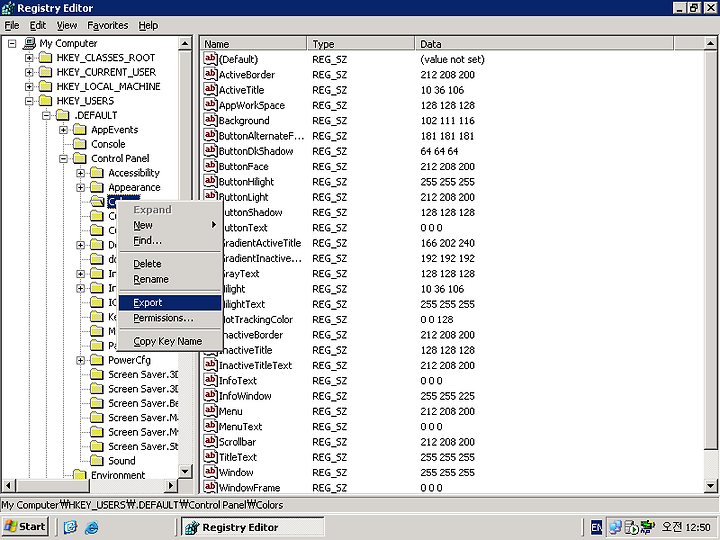Select the Window value name

(x=236, y=472)
